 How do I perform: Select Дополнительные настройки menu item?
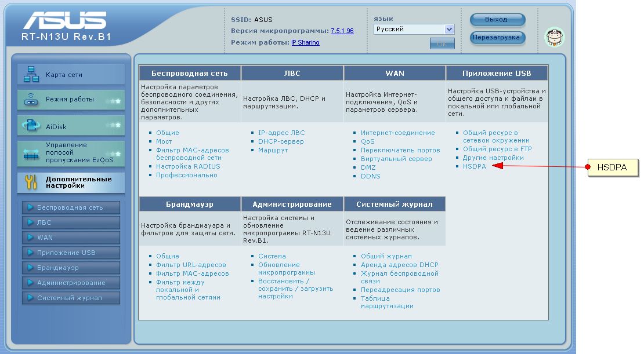click(x=71, y=183)
